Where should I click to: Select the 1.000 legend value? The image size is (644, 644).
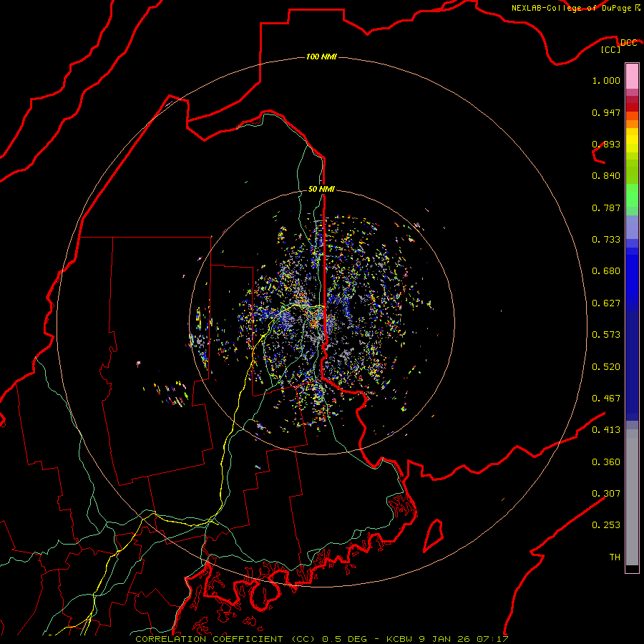[606, 80]
